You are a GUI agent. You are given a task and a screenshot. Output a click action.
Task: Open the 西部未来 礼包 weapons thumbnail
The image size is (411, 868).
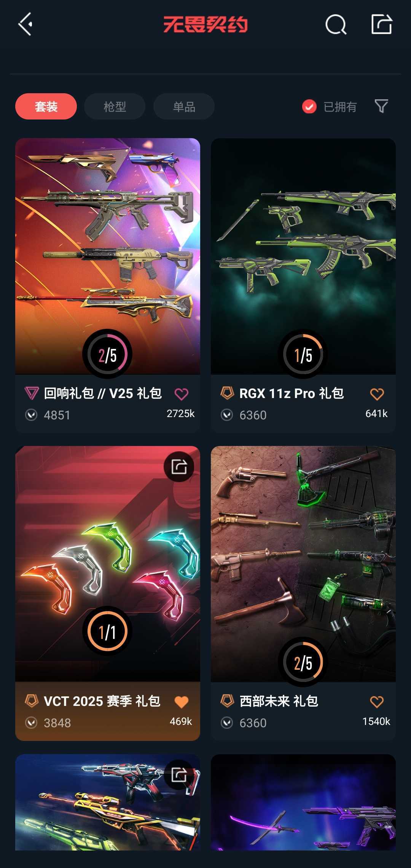tap(303, 564)
